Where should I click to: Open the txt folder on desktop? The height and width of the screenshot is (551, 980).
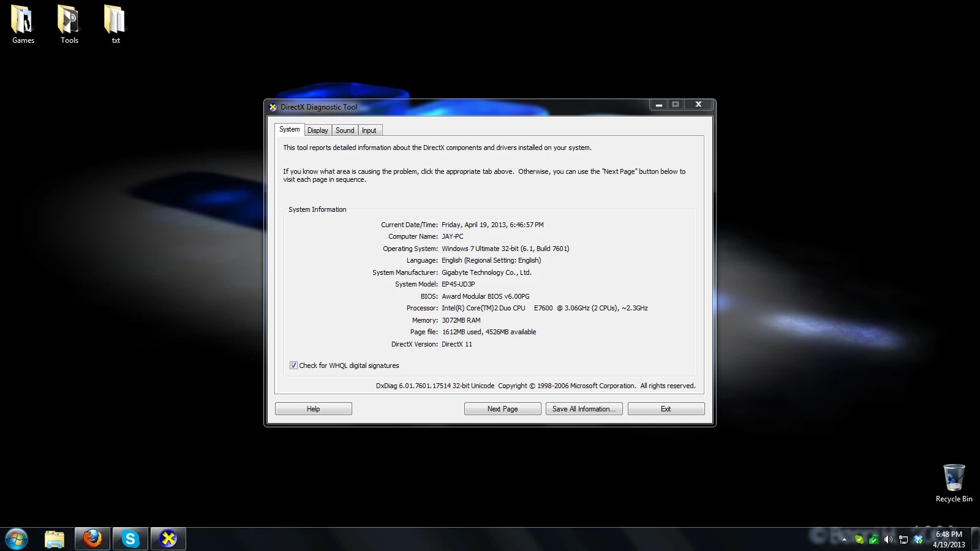point(115,24)
